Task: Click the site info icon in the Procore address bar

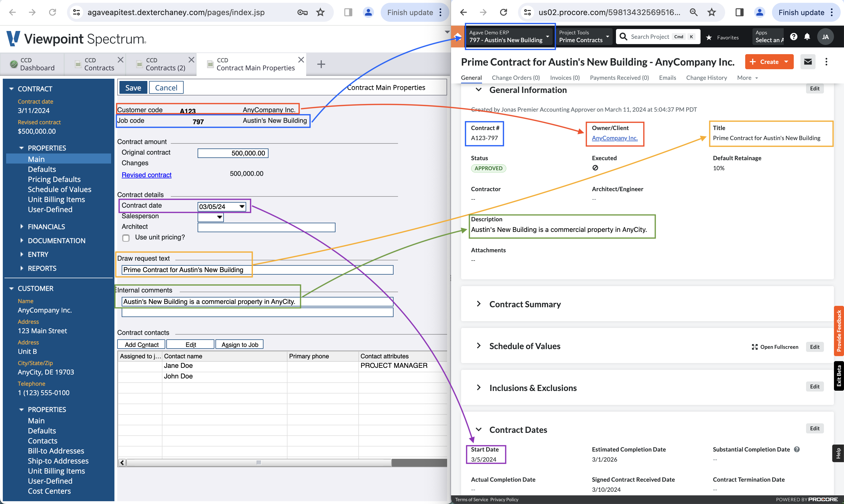Action: click(x=527, y=13)
